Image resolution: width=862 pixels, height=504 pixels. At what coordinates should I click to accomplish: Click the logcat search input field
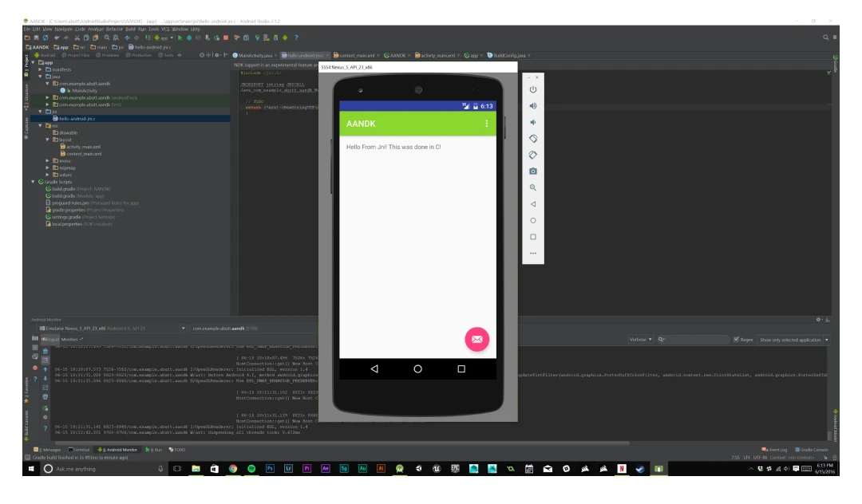point(694,338)
